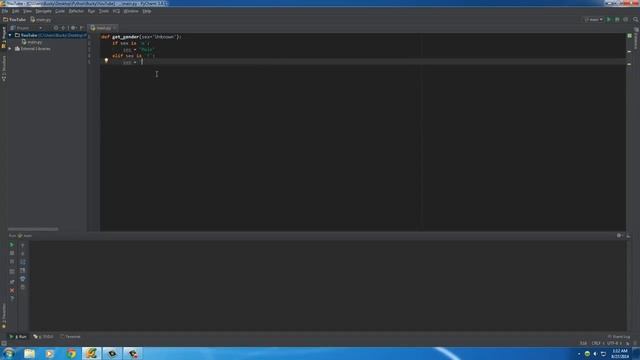Open the Help menu
The width and height of the screenshot is (640, 360).
147,11
